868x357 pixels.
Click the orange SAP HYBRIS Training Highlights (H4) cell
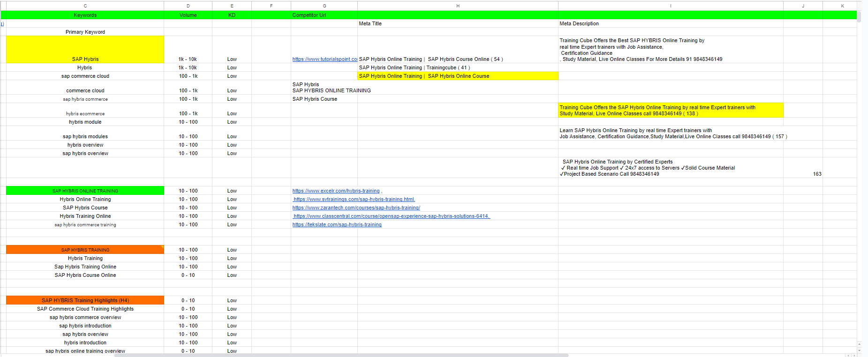(x=85, y=300)
